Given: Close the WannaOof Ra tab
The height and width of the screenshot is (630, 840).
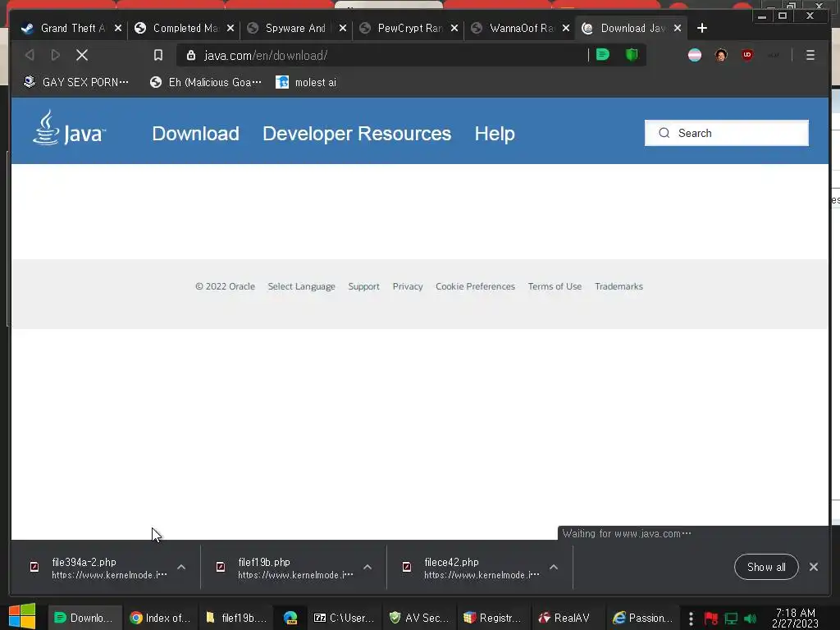Looking at the screenshot, I should [566, 28].
